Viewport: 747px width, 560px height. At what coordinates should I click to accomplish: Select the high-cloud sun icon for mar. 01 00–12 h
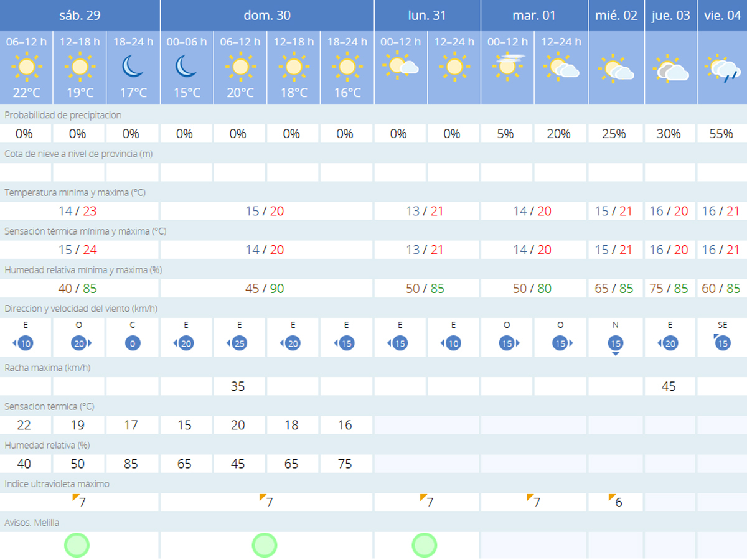[508, 66]
